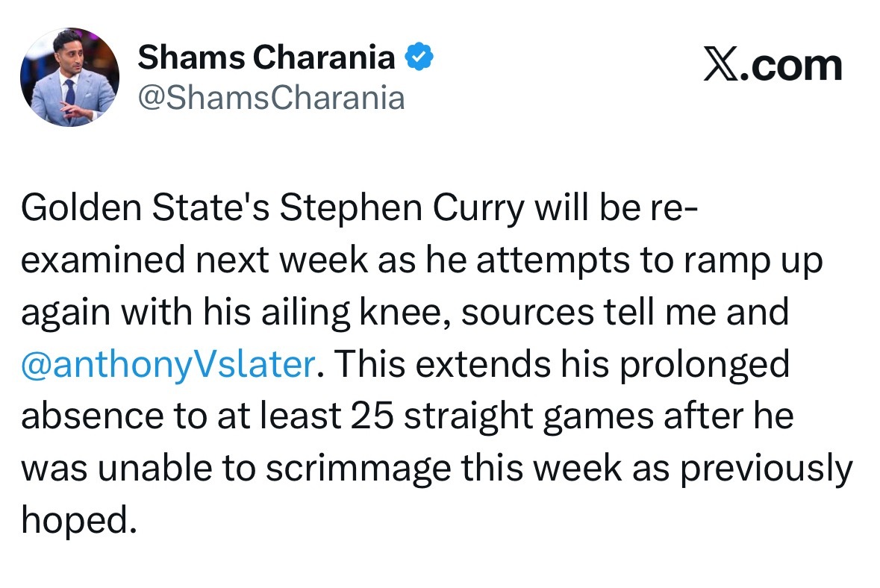Open the @ShamsCharania handle link
The height and width of the screenshot is (588, 880).
(x=272, y=97)
